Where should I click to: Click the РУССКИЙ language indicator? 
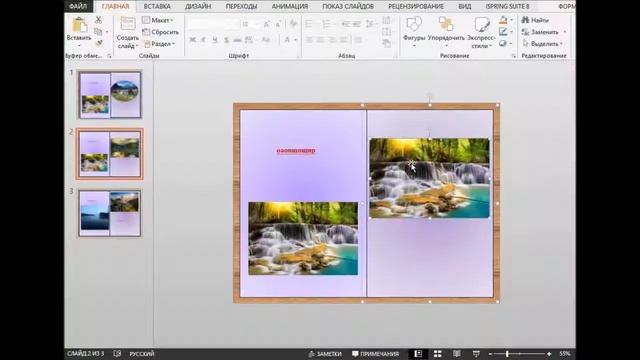pyautogui.click(x=142, y=354)
